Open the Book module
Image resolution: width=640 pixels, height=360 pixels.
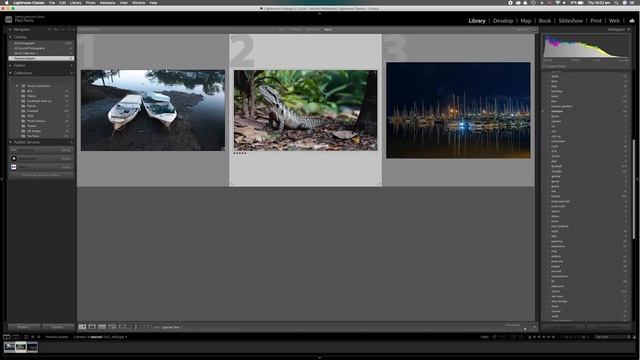pyautogui.click(x=545, y=20)
